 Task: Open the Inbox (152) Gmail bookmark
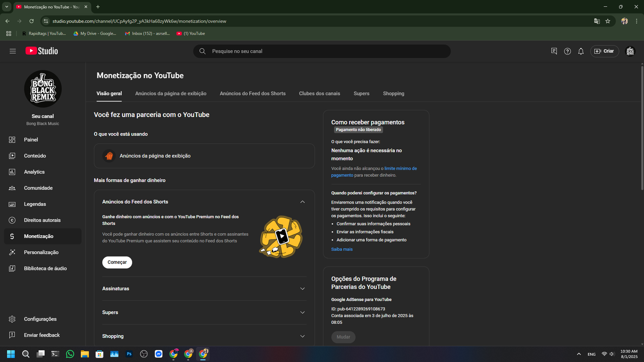147,33
